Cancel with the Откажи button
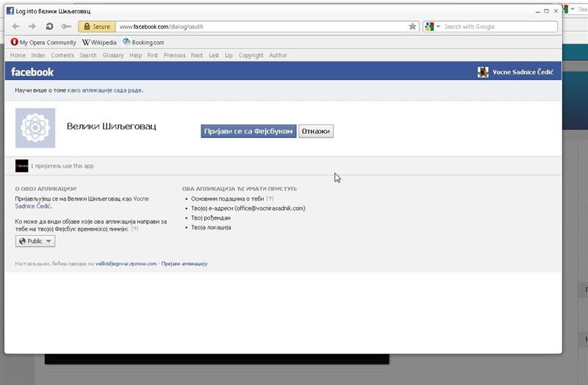This screenshot has width=588, height=385. click(x=316, y=132)
